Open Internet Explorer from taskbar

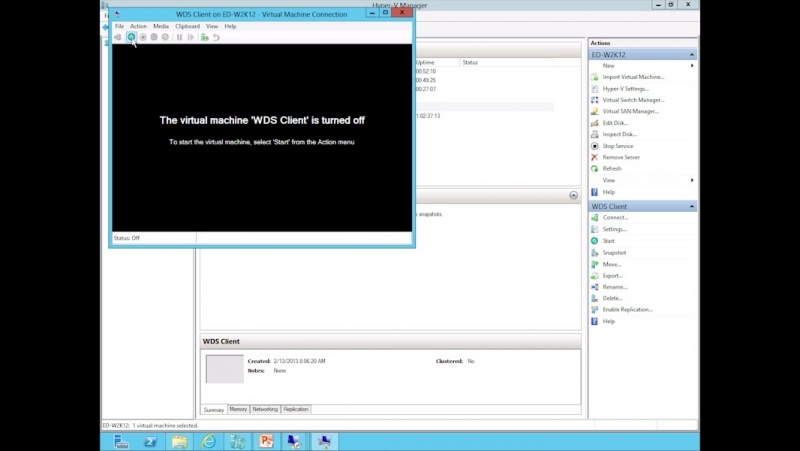coord(208,441)
